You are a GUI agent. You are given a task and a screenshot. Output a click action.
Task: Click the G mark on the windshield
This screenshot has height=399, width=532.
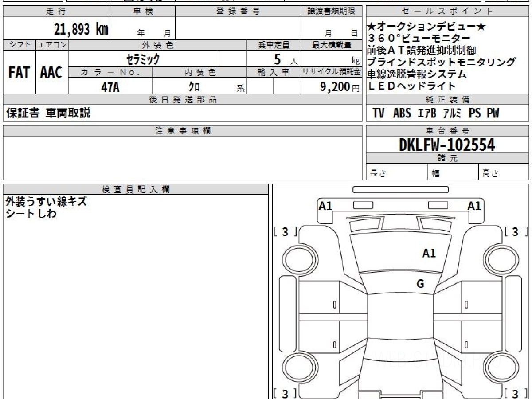(x=420, y=284)
